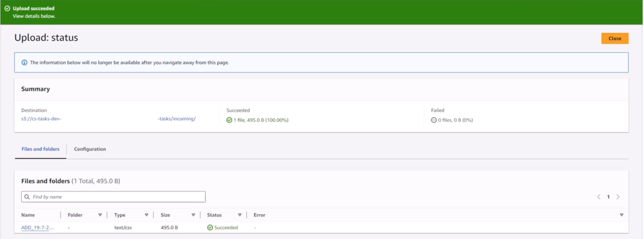This screenshot has width=644, height=239.
Task: Click the Succeeded status icon in file row
Action: tap(210, 228)
